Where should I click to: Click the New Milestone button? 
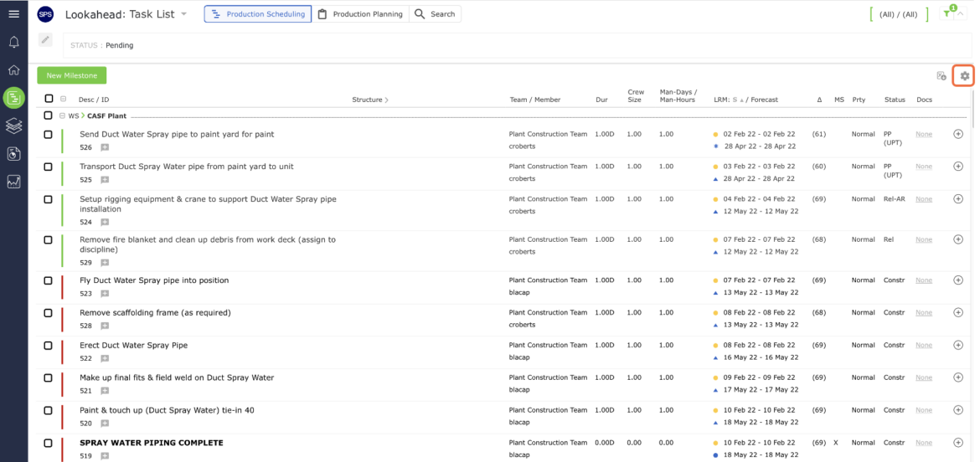pos(72,75)
